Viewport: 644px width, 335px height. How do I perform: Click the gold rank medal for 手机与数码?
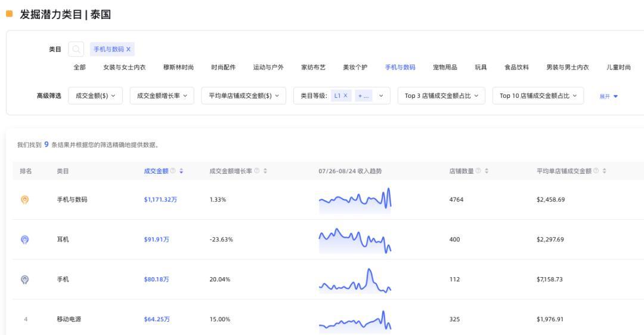click(24, 200)
